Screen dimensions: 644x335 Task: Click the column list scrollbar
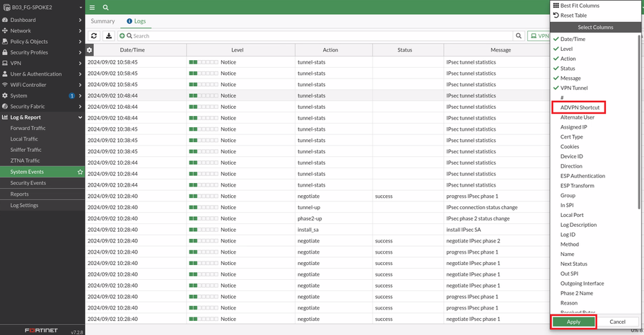click(640, 141)
